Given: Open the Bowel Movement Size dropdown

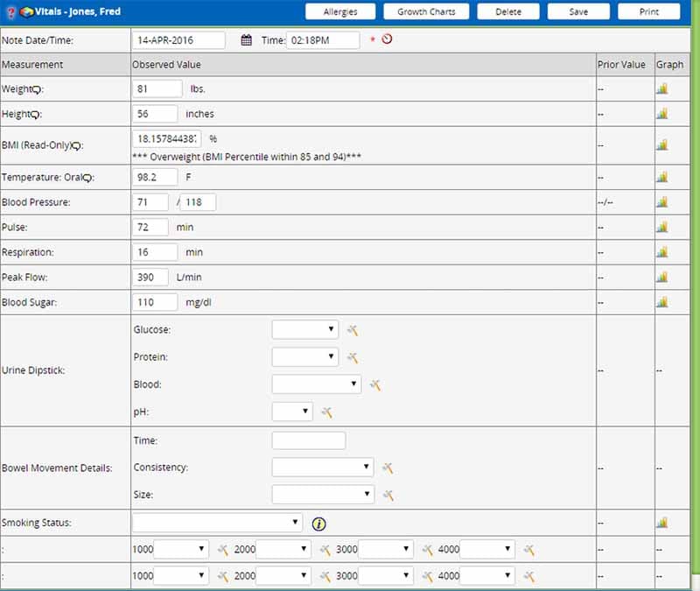Looking at the screenshot, I should point(323,495).
